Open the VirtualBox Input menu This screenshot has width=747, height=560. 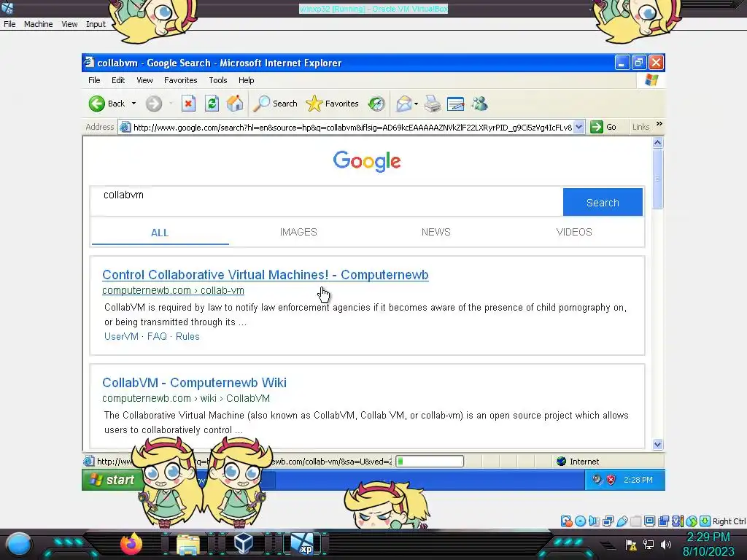pos(96,24)
